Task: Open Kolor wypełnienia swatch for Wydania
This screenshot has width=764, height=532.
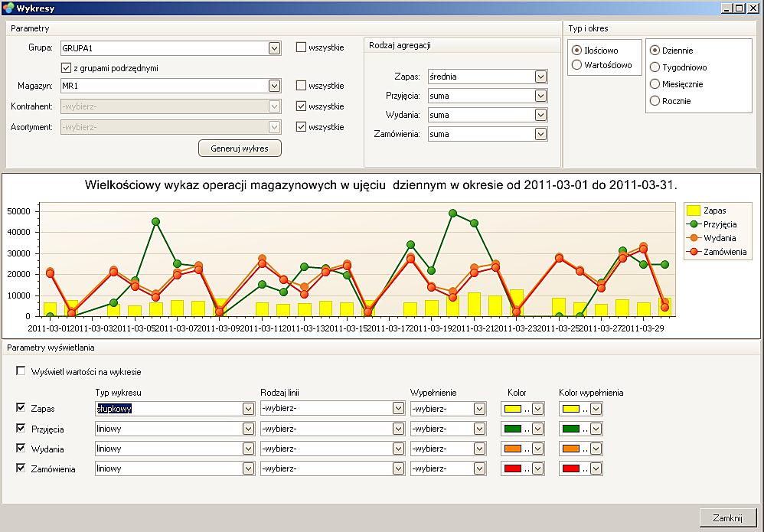Action: (571, 449)
